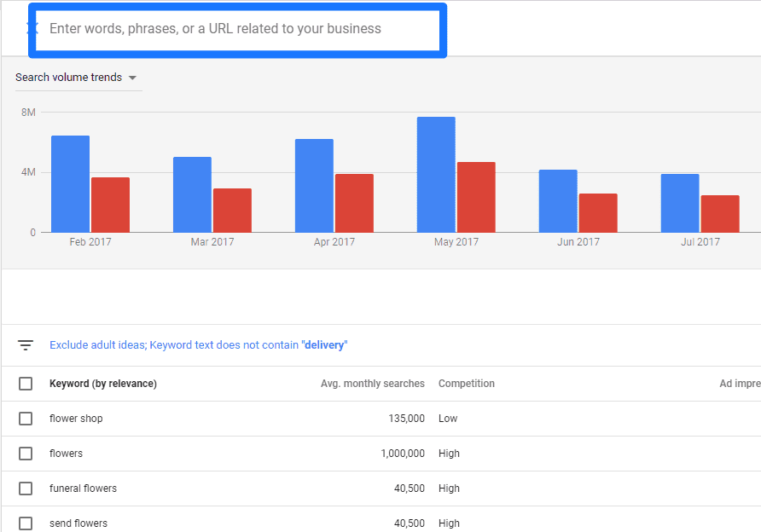761x532 pixels.
Task: Click the keyword search input field
Action: click(237, 29)
